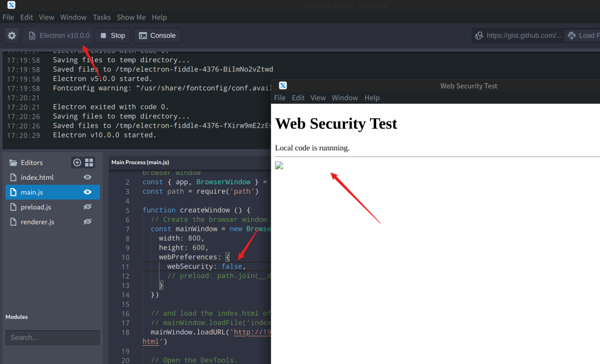Open Edit menu in Web Security Test window
This screenshot has width=600, height=364.
298,98
